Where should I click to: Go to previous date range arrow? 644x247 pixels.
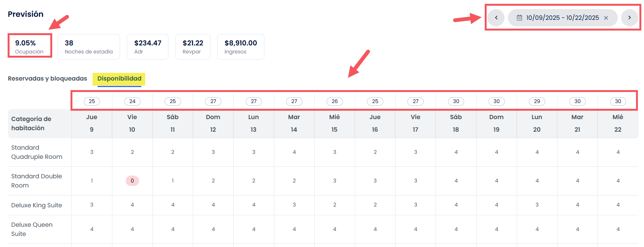pyautogui.click(x=496, y=18)
